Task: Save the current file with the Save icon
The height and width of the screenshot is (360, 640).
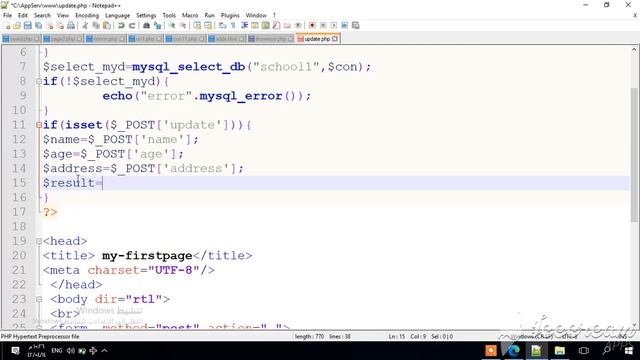Action: click(x=27, y=25)
